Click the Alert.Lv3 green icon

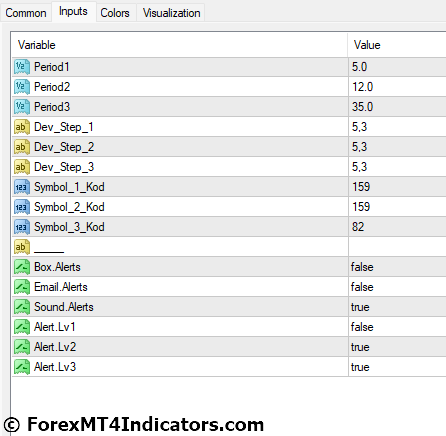click(22, 367)
